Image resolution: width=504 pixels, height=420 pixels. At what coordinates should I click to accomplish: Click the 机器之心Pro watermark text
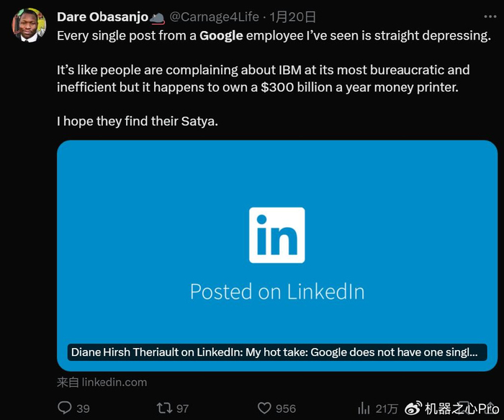coord(461,408)
